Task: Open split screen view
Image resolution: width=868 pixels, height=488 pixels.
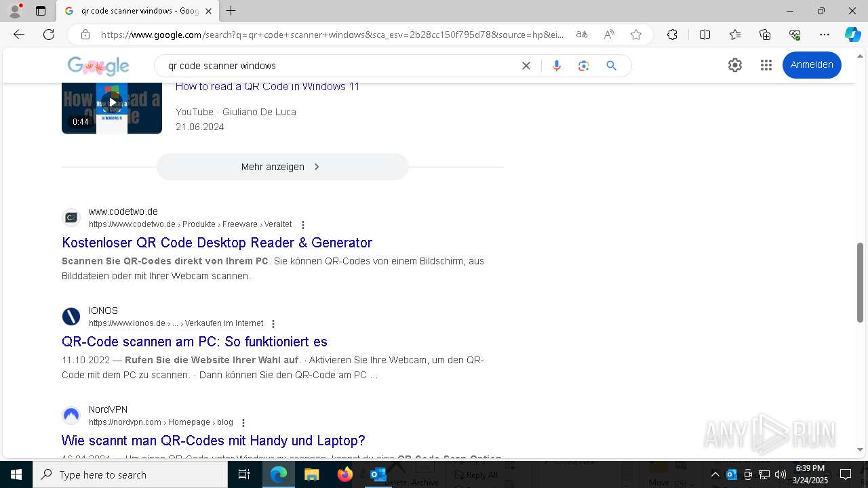Action: click(x=705, y=35)
